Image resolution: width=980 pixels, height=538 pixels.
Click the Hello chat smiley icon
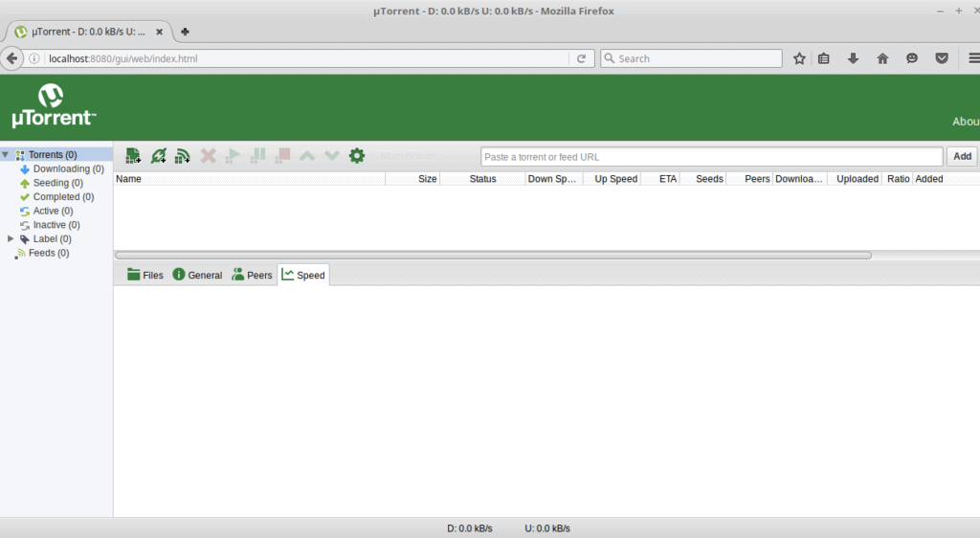tap(912, 58)
